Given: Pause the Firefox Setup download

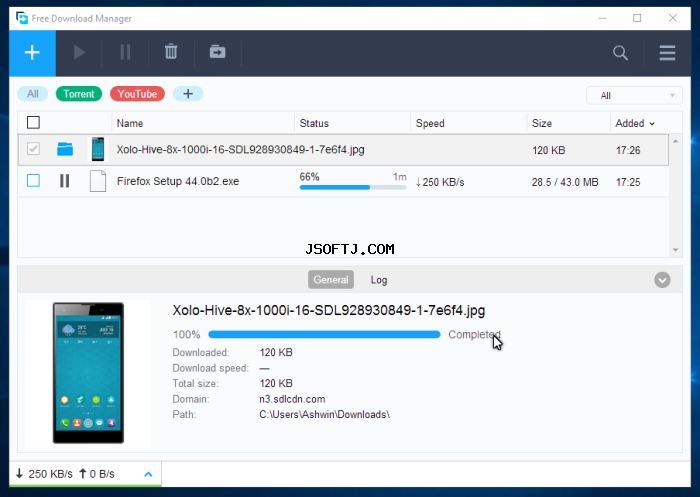Looking at the screenshot, I should click(x=65, y=181).
